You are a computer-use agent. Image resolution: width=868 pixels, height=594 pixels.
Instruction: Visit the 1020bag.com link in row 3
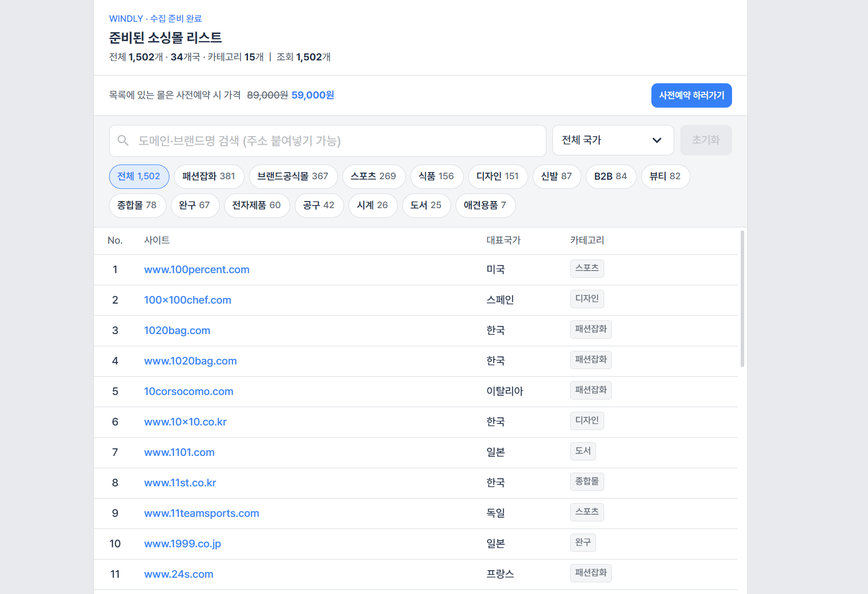coord(177,331)
